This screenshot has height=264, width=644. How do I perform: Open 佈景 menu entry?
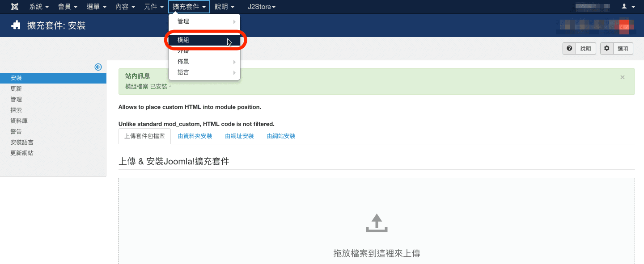point(204,62)
